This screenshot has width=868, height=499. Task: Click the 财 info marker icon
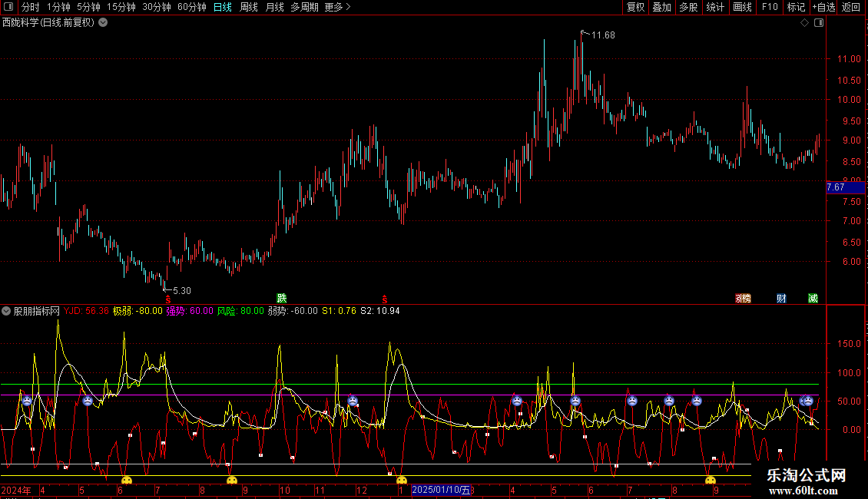[x=781, y=298]
